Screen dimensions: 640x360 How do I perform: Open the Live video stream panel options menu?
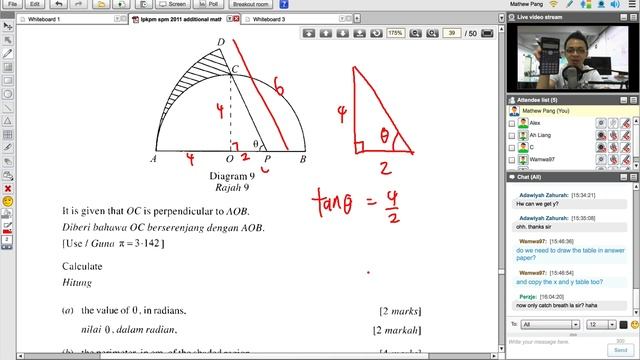[x=633, y=17]
